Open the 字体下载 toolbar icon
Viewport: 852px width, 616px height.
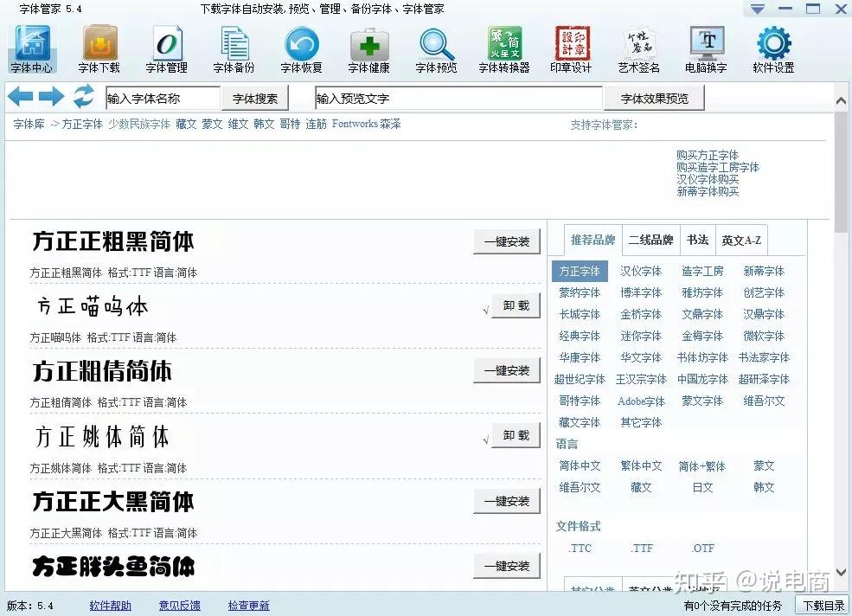point(99,49)
